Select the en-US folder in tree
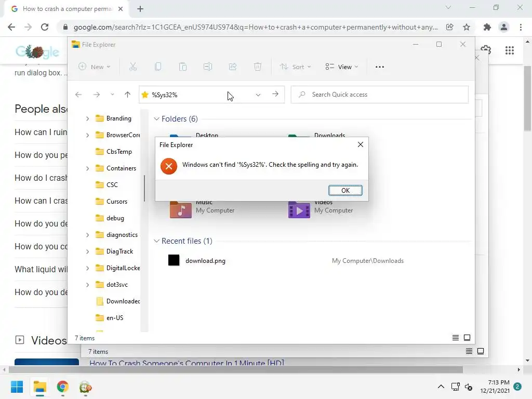532x399 pixels. tap(109, 318)
